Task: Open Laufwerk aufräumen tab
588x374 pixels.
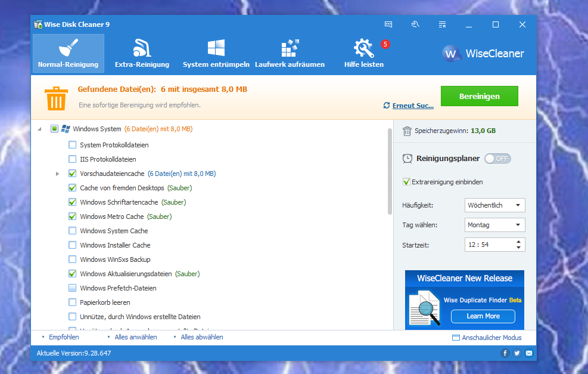Action: coord(290,53)
